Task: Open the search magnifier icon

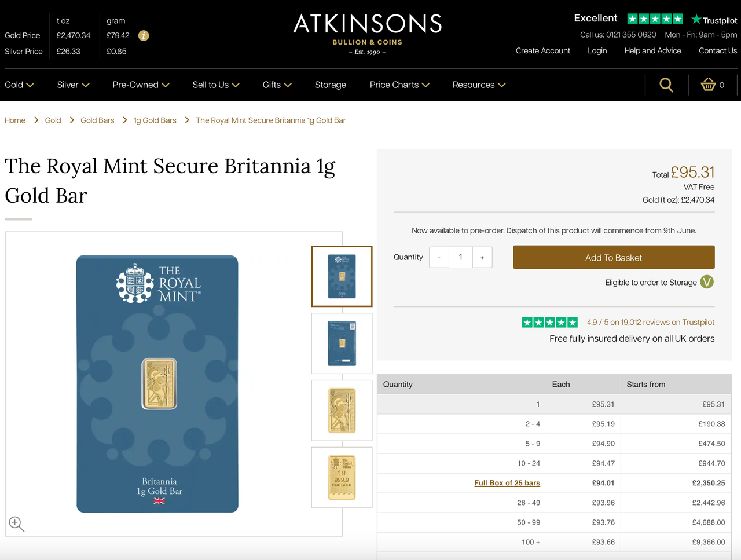Action: tap(666, 85)
